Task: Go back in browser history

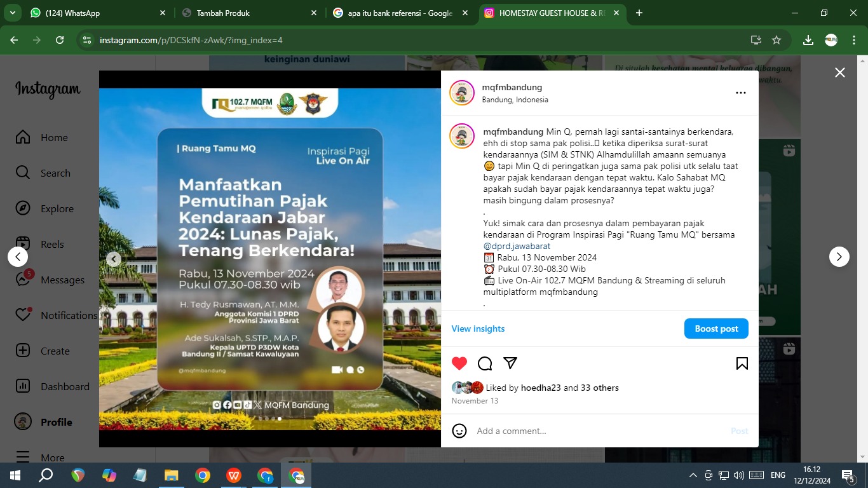Action: pyautogui.click(x=14, y=40)
